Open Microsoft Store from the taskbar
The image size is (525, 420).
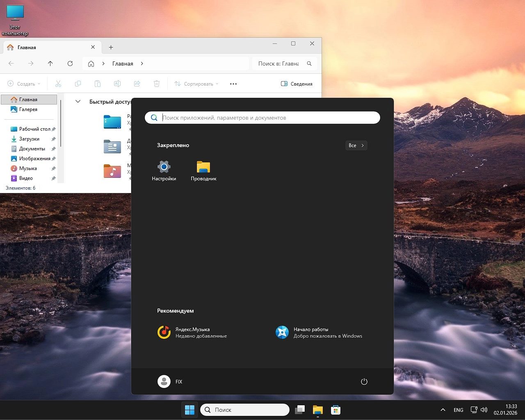pyautogui.click(x=336, y=409)
